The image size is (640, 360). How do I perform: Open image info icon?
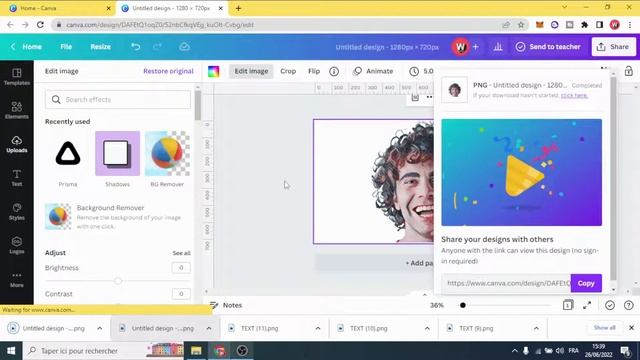click(x=334, y=71)
